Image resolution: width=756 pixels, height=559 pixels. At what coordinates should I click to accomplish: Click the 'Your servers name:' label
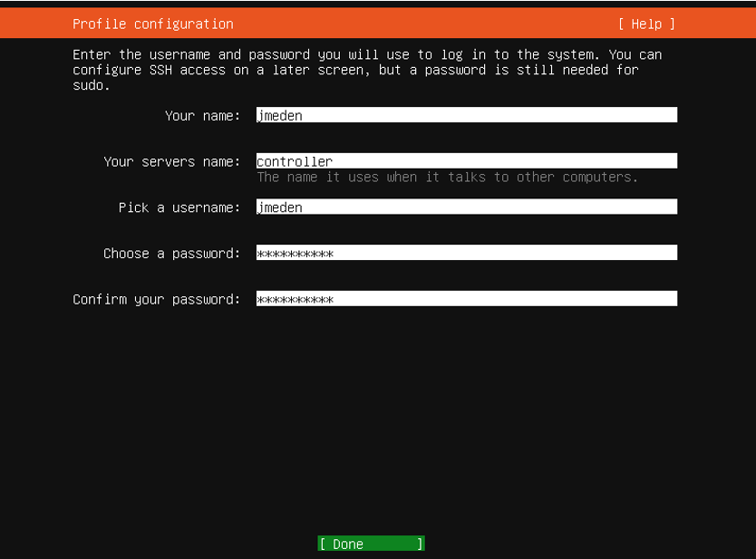tap(171, 161)
